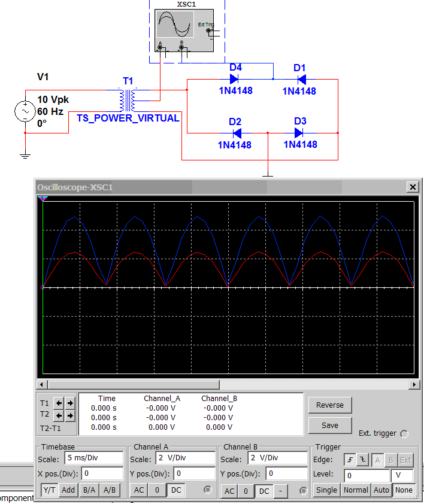Screen dimensions: 424x504
Task: Select diode D1 symbol
Action: [301, 79]
